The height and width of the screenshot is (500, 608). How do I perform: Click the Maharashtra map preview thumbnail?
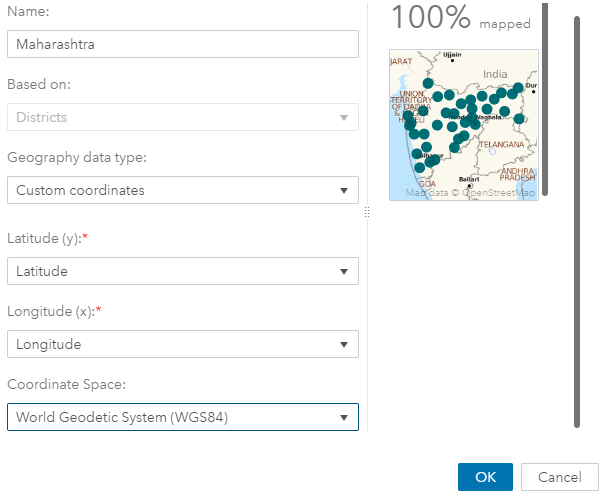pos(463,125)
